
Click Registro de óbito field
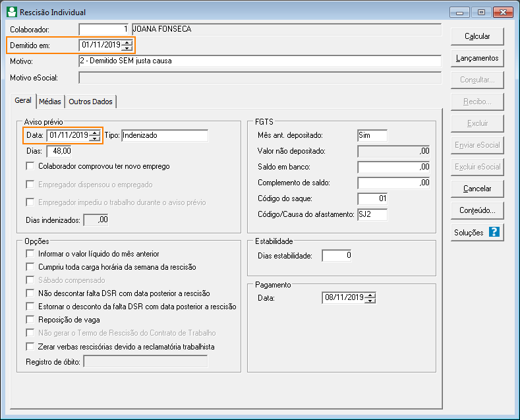pos(146,361)
